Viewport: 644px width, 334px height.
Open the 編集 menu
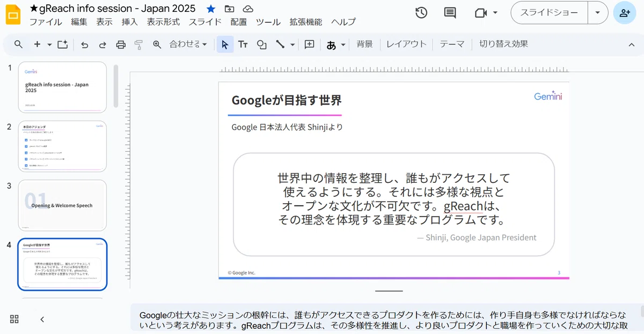[x=79, y=22]
